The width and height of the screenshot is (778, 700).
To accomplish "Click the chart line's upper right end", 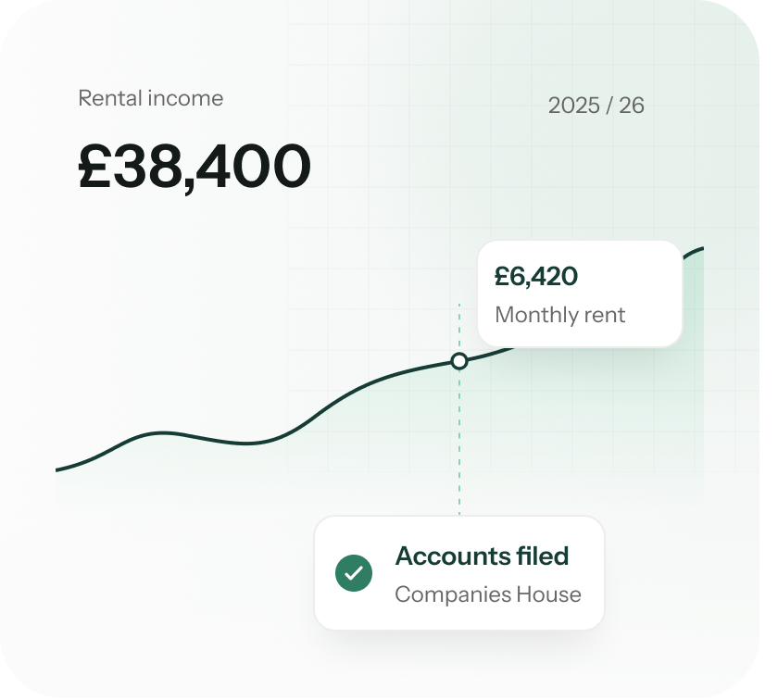I will click(x=698, y=249).
